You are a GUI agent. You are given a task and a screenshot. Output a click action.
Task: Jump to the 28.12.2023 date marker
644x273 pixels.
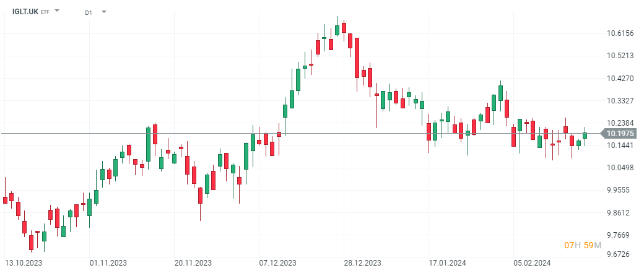click(x=361, y=262)
